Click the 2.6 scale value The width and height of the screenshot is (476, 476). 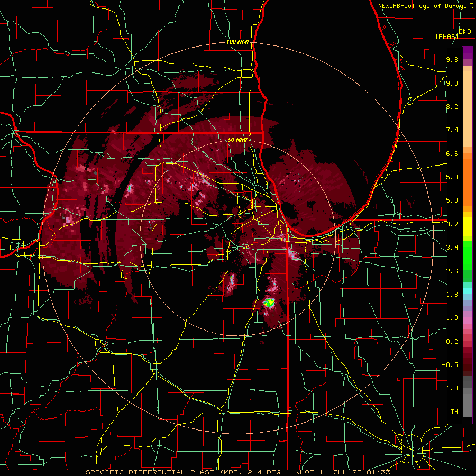tap(452, 271)
